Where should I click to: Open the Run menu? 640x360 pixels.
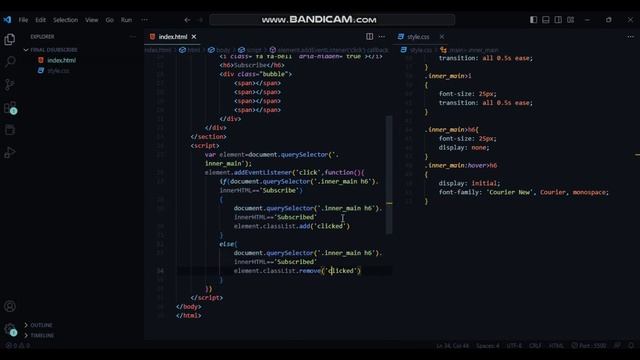pos(126,20)
